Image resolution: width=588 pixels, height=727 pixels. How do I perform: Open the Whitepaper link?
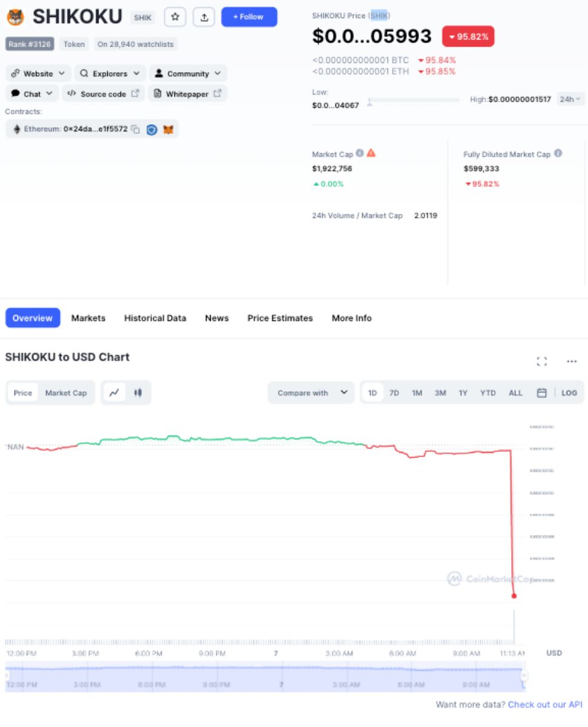click(x=187, y=94)
